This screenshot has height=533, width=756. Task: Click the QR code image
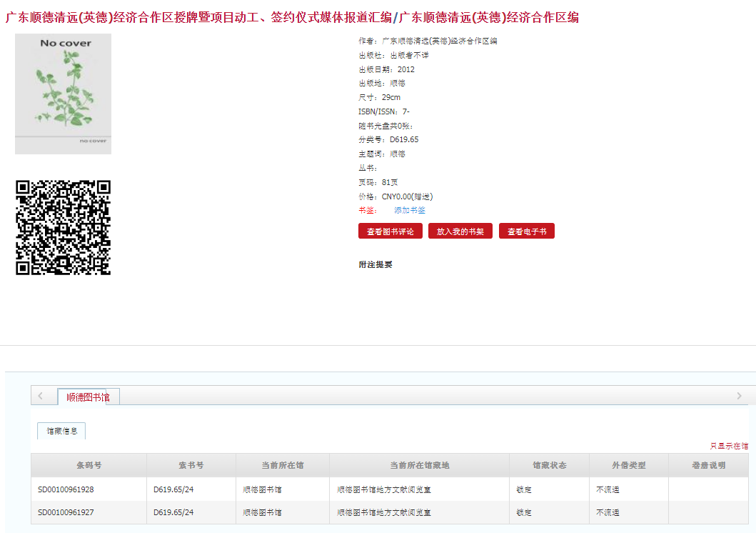63,228
